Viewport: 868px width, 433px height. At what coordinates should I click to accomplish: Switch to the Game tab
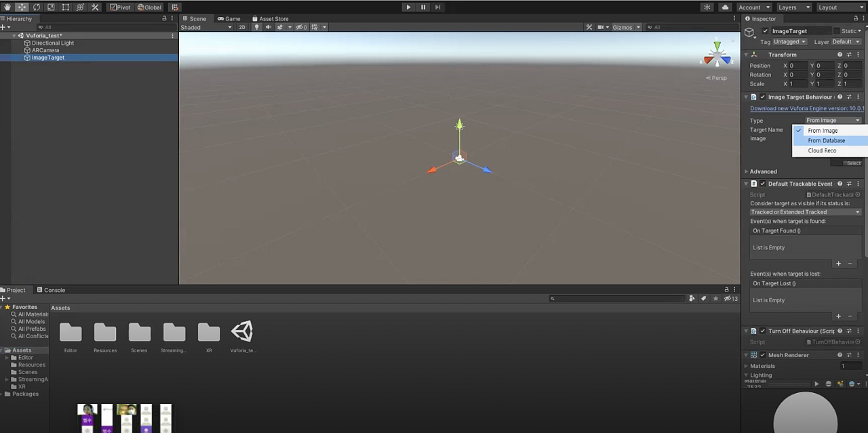[229, 19]
